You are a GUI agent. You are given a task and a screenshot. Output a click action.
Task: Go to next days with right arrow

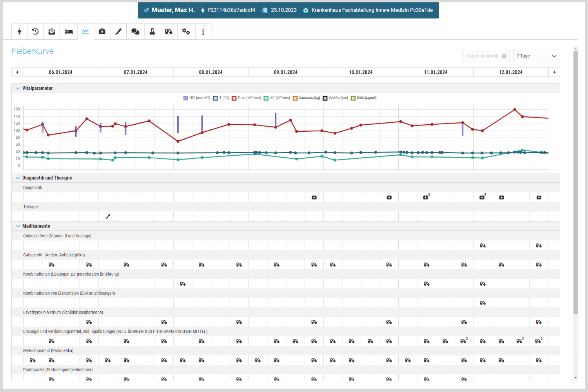click(x=554, y=72)
